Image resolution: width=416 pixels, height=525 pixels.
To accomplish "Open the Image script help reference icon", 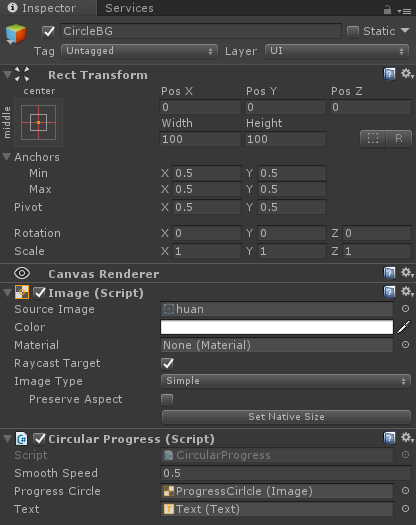I will [389, 292].
